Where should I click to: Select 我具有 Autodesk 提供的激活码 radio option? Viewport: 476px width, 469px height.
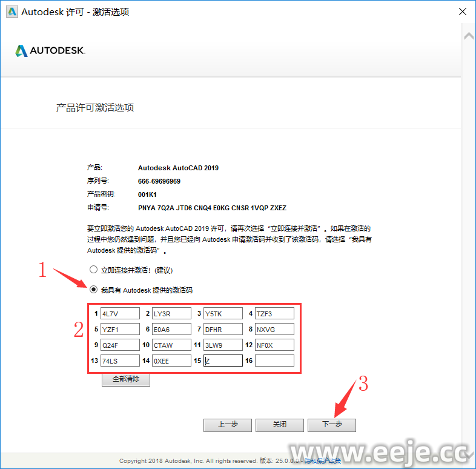click(93, 290)
